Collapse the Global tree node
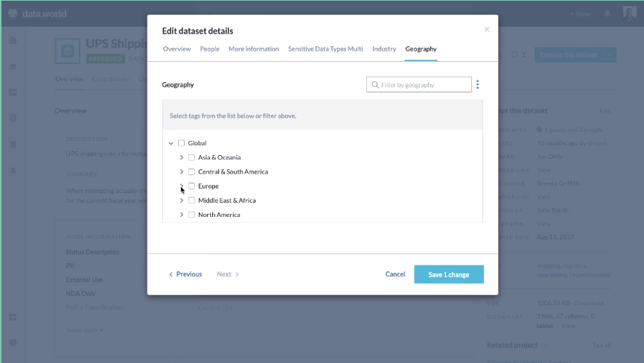 pyautogui.click(x=170, y=143)
